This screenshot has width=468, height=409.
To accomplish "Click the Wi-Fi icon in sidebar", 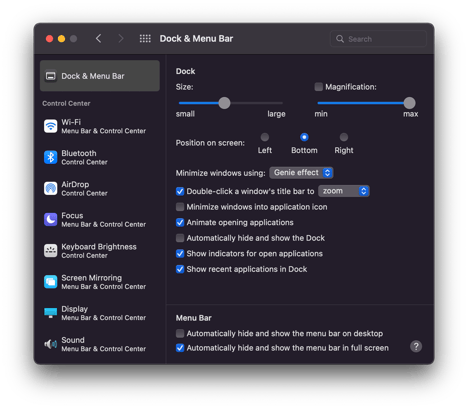I will point(51,126).
